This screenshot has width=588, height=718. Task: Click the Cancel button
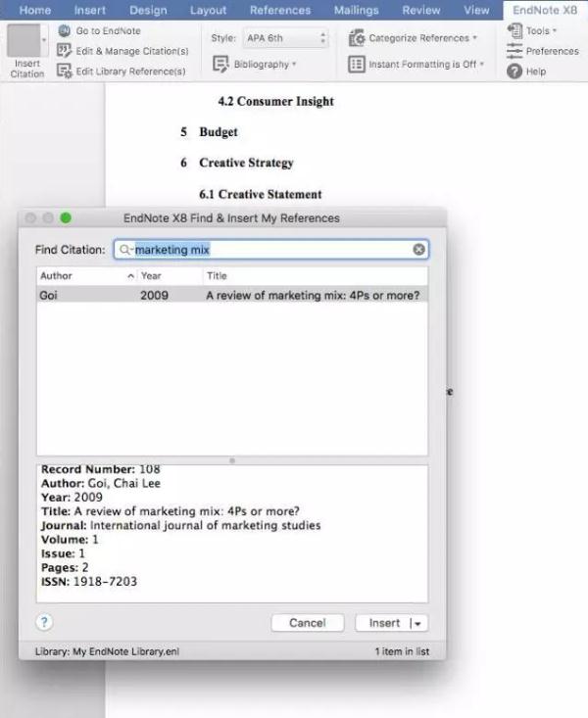tap(308, 623)
